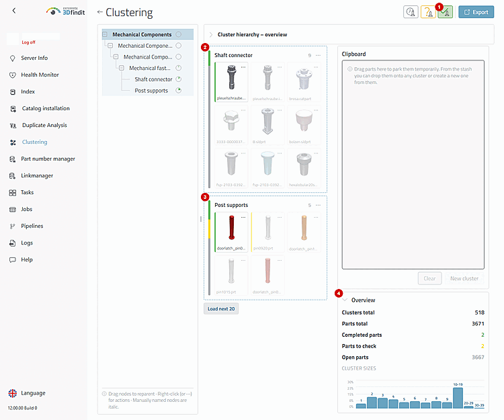Select the brosa.catpart flange thumbnail
Image resolution: width=504 pixels, height=420 pixels.
[304, 79]
